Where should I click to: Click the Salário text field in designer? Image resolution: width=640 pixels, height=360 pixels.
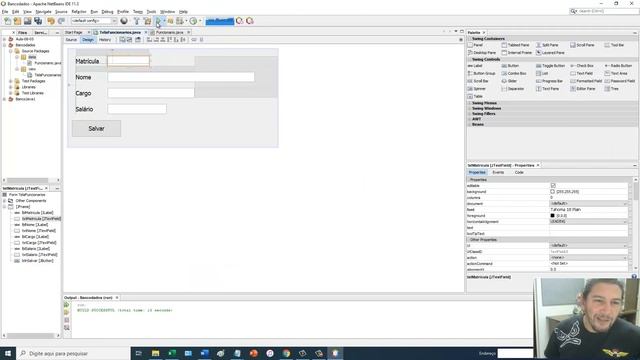coord(137,109)
